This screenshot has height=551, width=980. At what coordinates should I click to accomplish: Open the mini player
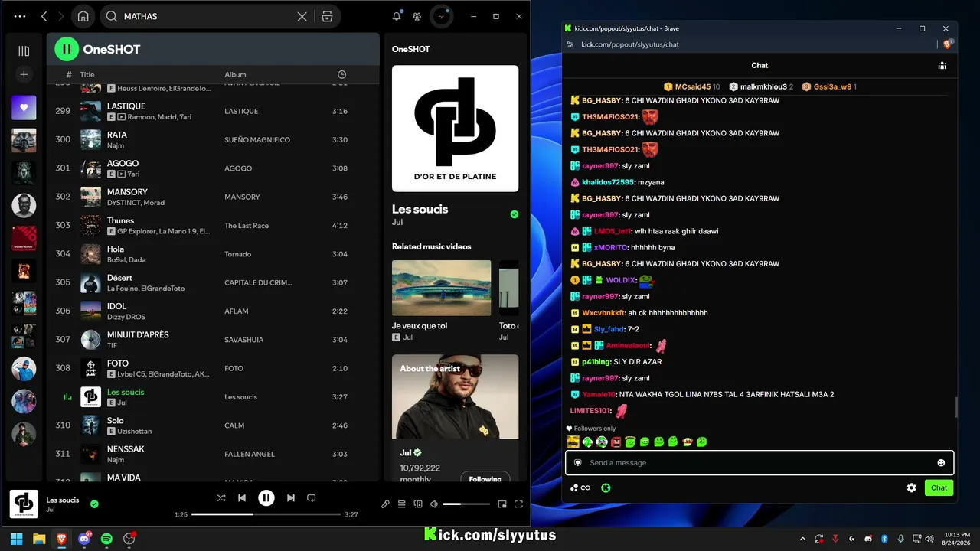click(x=502, y=504)
